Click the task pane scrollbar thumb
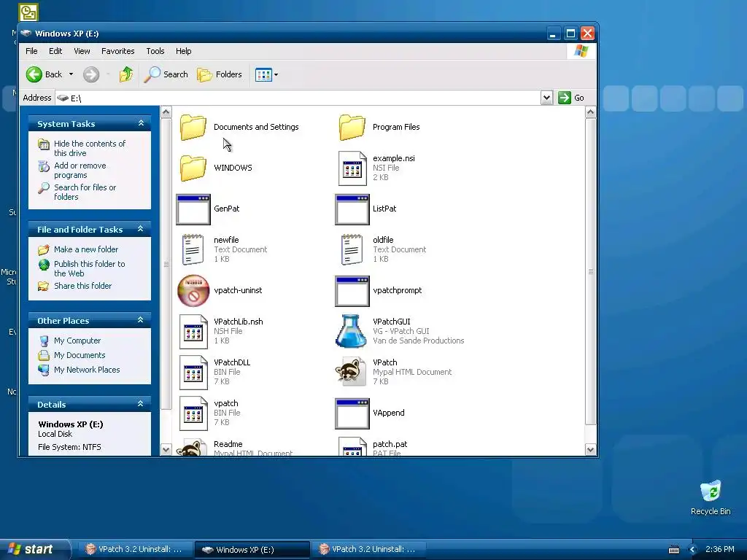 166,264
